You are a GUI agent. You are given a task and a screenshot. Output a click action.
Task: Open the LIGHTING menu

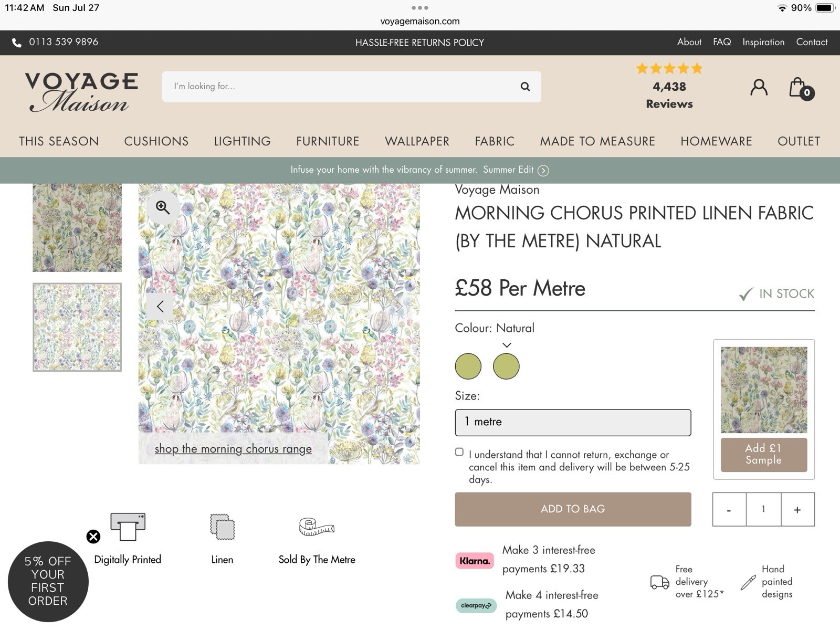coord(243,141)
